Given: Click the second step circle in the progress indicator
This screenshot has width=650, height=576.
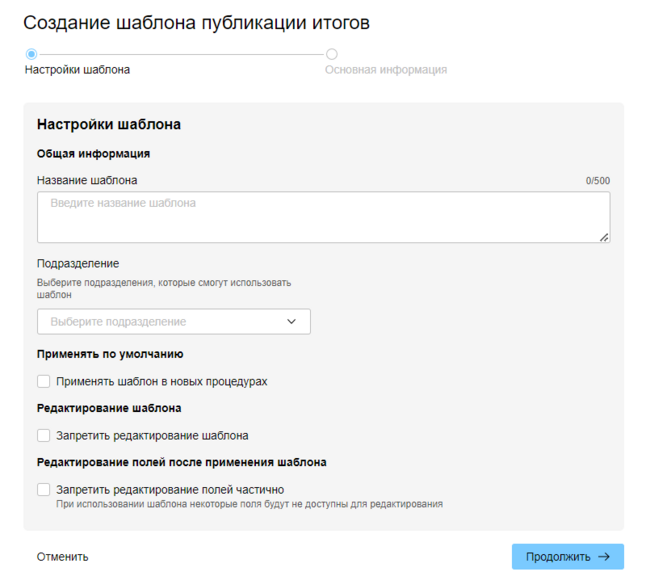Looking at the screenshot, I should pos(332,54).
